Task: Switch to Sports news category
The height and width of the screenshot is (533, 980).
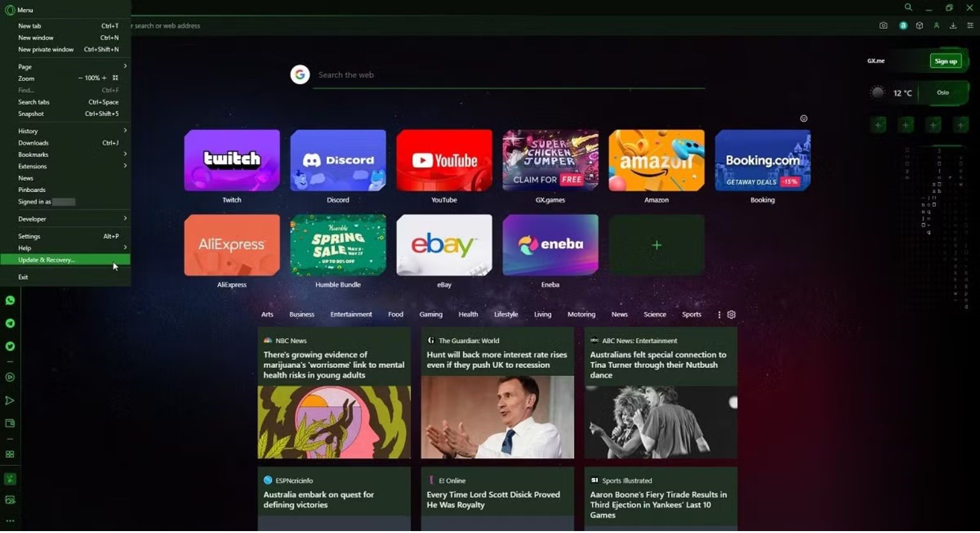Action: 692,315
